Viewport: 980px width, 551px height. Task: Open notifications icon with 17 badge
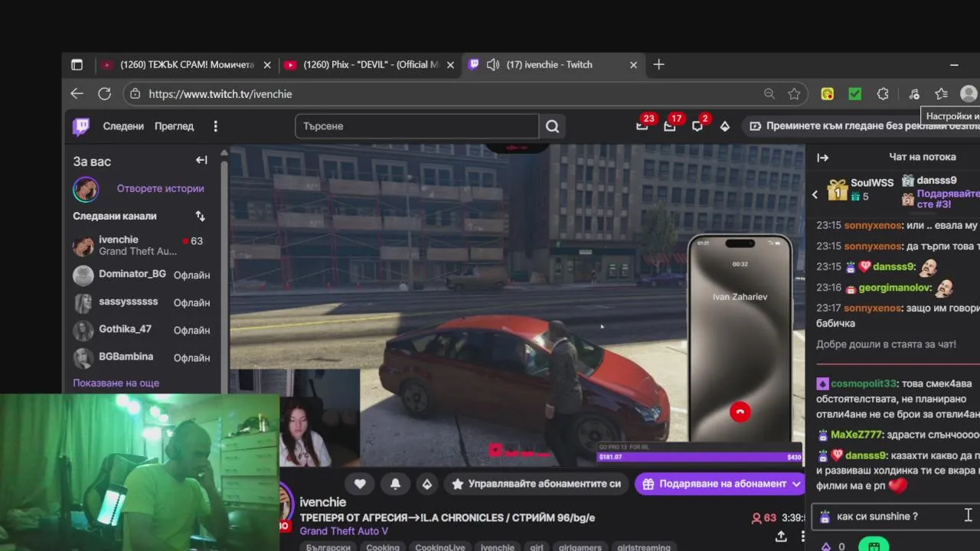pos(670,126)
